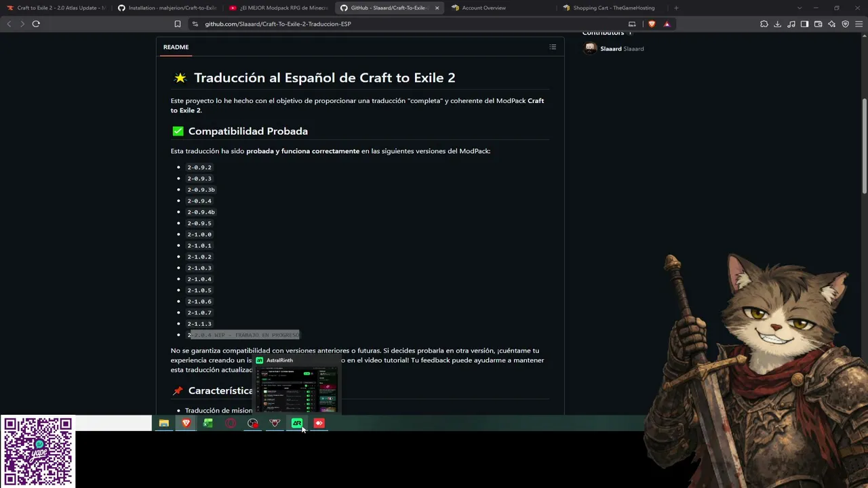Open the browser main menu
The height and width of the screenshot is (488, 868).
pos(859,24)
